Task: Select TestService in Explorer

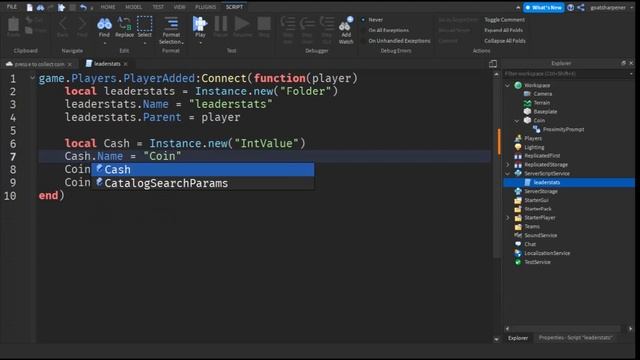Action: point(537,262)
